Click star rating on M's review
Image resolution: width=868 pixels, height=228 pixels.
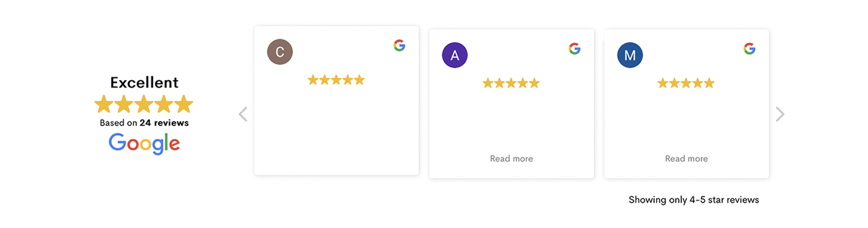pos(686,83)
